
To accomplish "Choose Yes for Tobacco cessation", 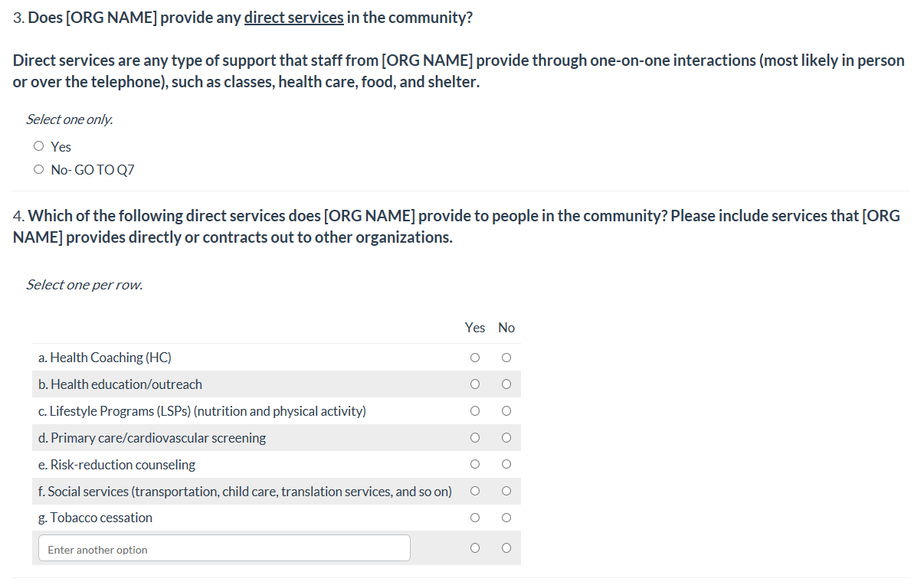I will pos(475,518).
